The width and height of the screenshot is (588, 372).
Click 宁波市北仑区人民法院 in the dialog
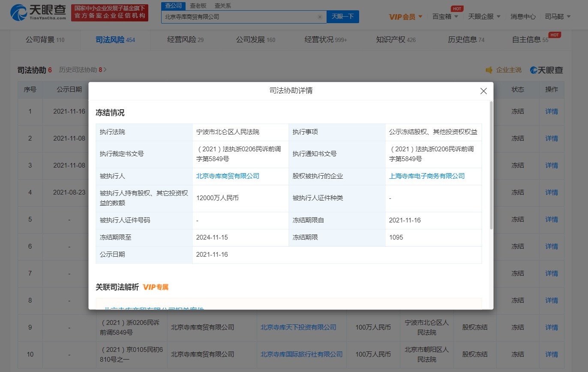click(228, 132)
